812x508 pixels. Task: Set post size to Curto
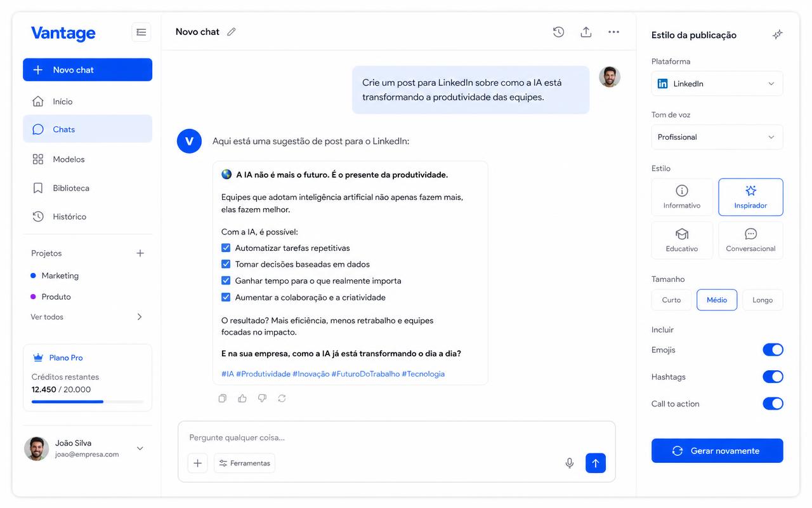[x=671, y=300]
